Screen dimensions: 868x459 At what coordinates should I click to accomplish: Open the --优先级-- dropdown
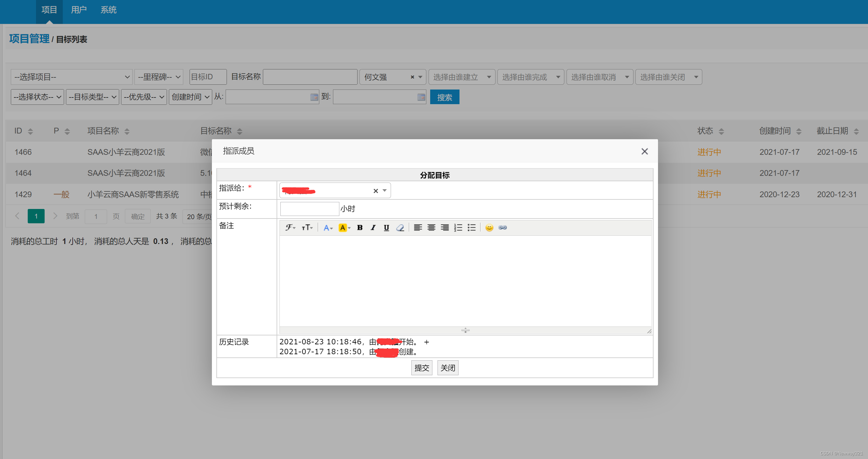pos(144,97)
